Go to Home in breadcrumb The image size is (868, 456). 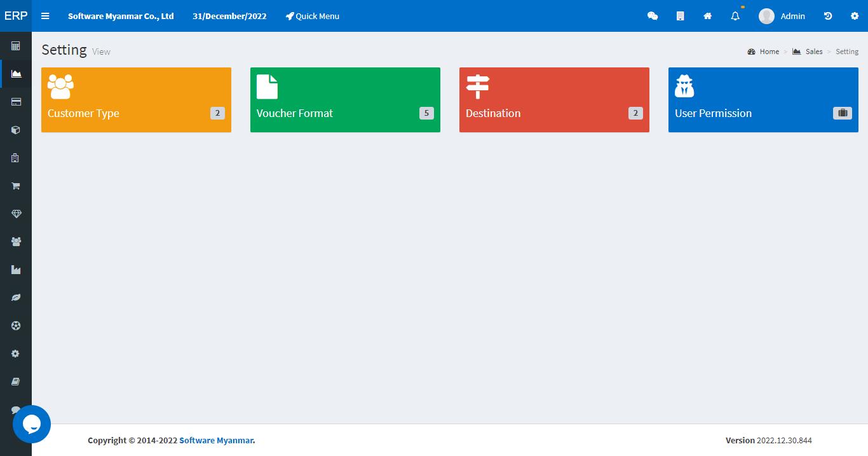(769, 52)
